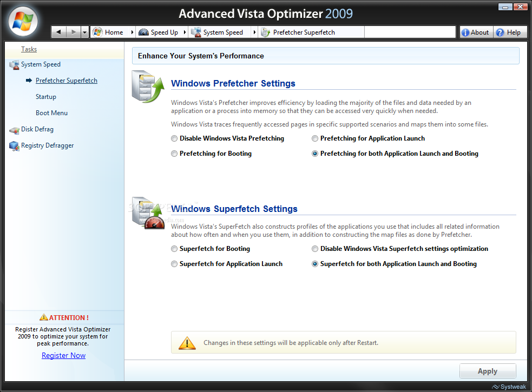Go back with the left arrow button
532x392 pixels.
58,32
